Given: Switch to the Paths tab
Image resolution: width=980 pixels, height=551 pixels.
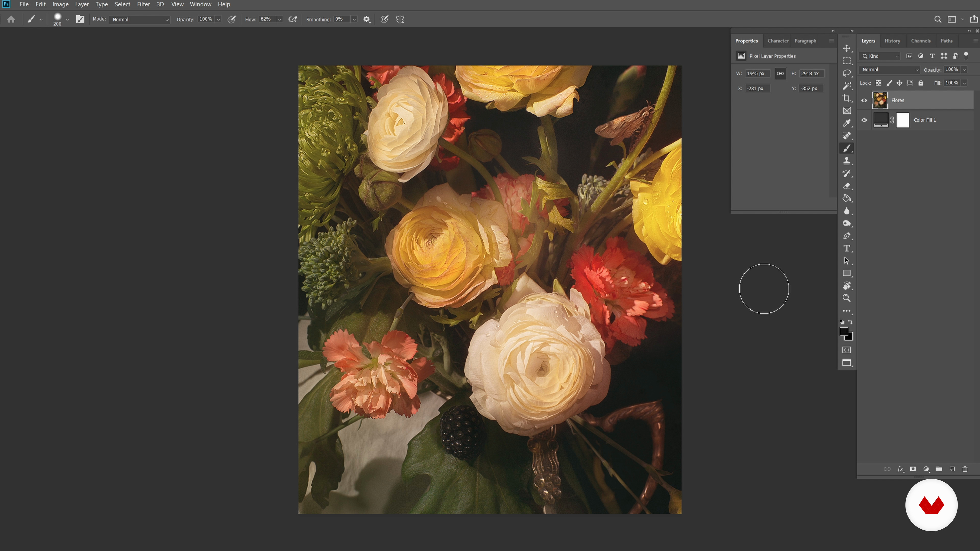Looking at the screenshot, I should coord(947,41).
